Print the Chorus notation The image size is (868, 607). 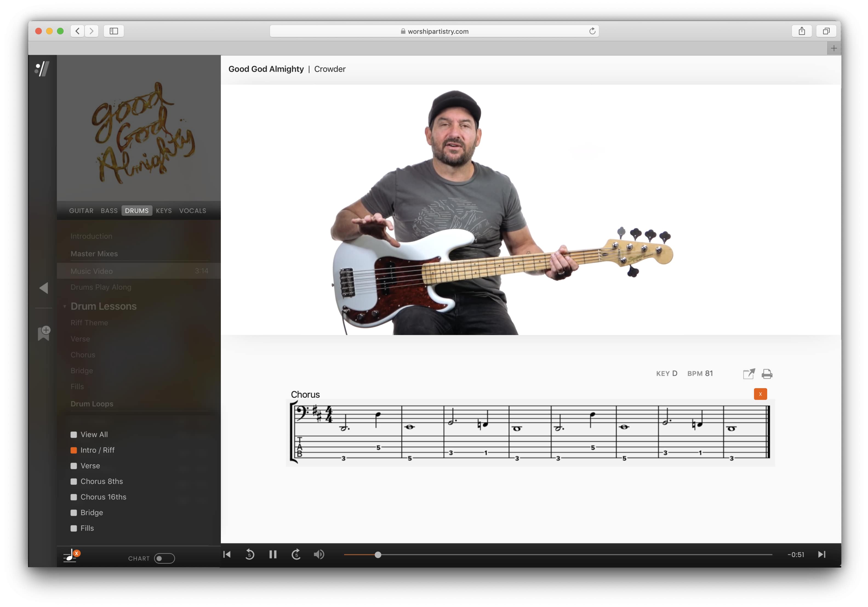pos(767,374)
